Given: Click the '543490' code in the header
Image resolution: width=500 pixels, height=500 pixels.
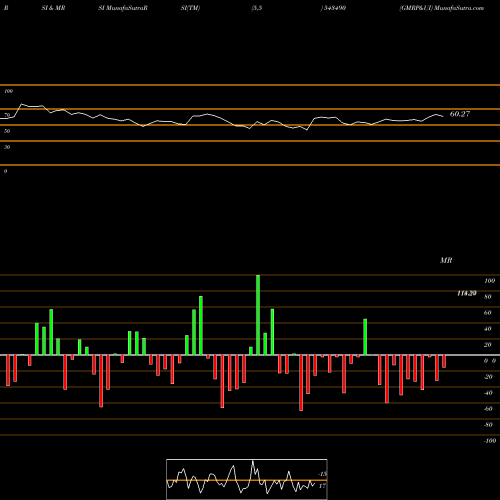Looking at the screenshot, I should tap(335, 8).
